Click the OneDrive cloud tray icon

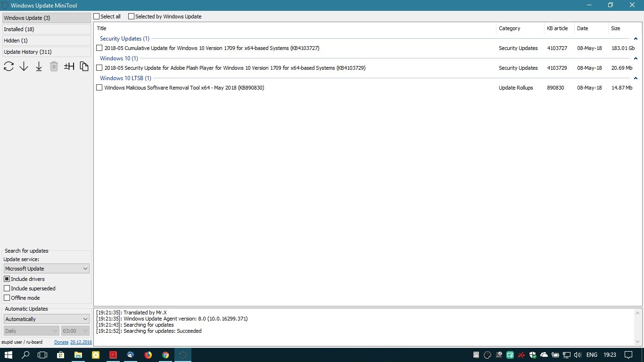point(544,355)
